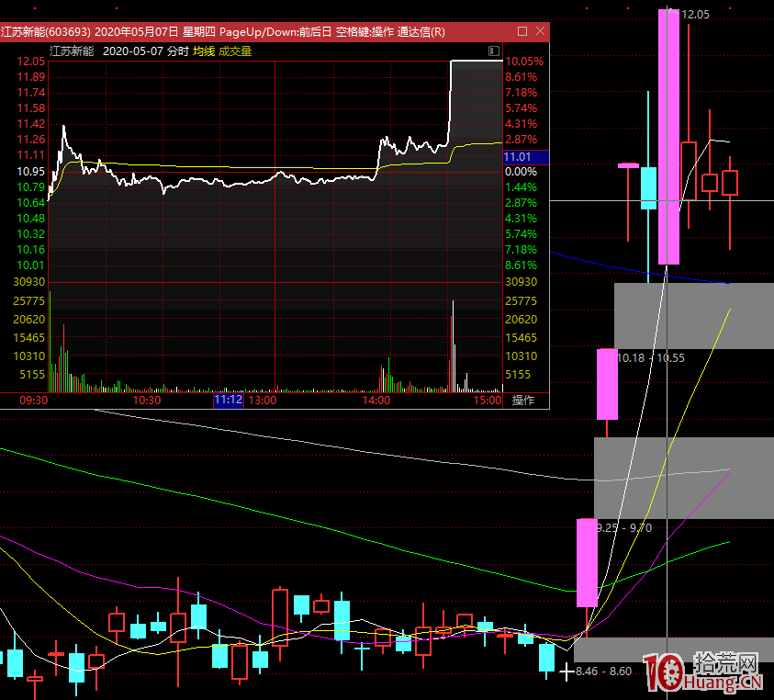
Task: Click the 2020-05-07 date in chart header
Action: click(133, 51)
